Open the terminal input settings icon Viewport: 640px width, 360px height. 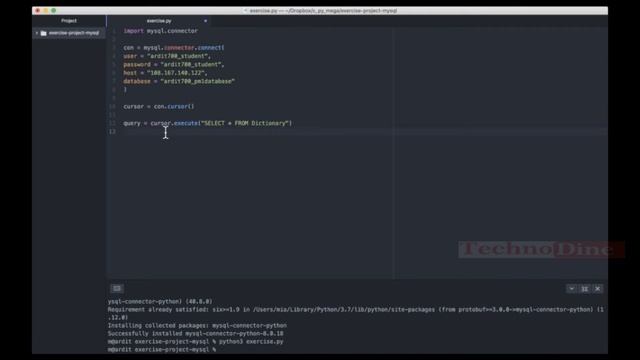(x=117, y=289)
